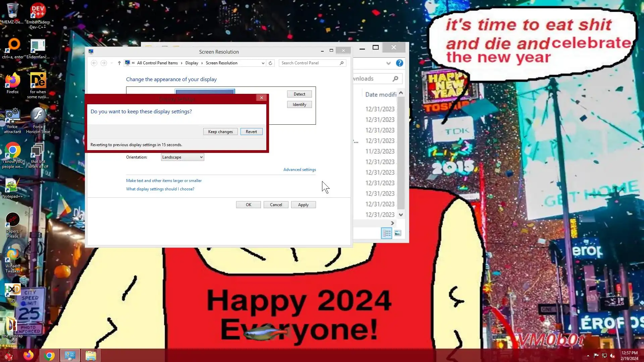This screenshot has width=644, height=362.
Task: Click the help question mark icon
Action: pos(399,63)
